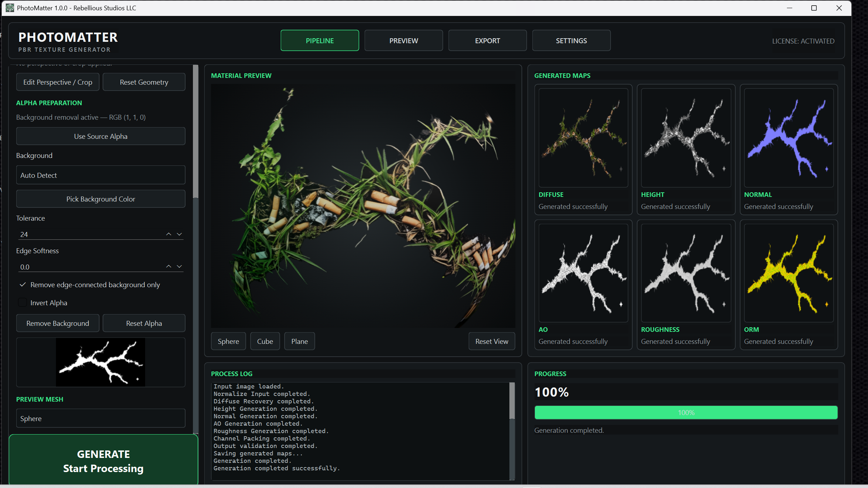The image size is (868, 488).
Task: Click the Remove Background button
Action: pos(58,323)
